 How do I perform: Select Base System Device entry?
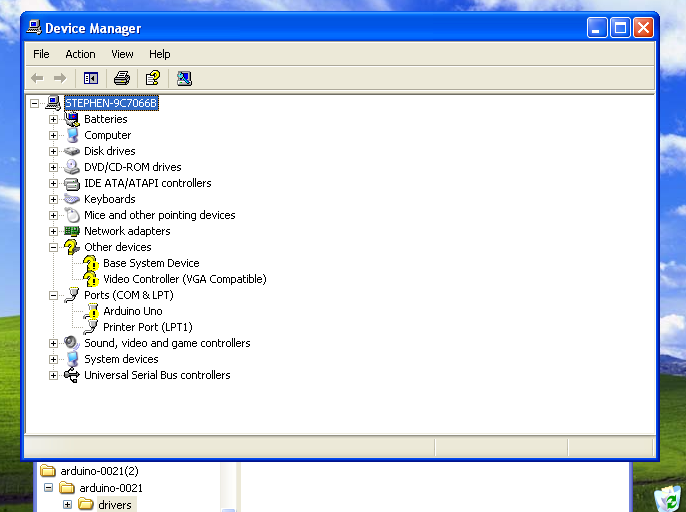pyautogui.click(x=151, y=263)
